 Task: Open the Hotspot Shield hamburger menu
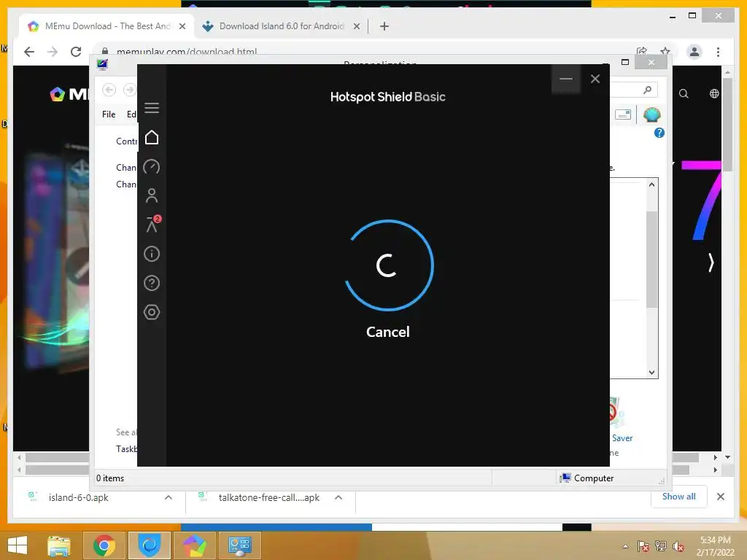[152, 108]
